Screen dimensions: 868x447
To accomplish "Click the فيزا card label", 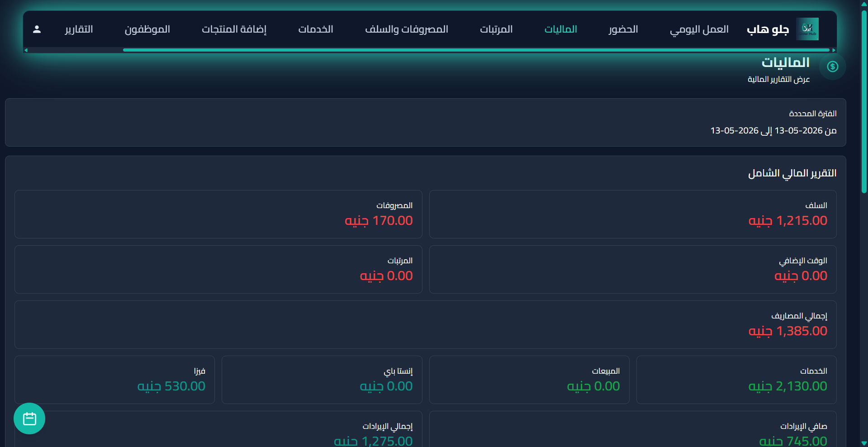I will pyautogui.click(x=200, y=371).
